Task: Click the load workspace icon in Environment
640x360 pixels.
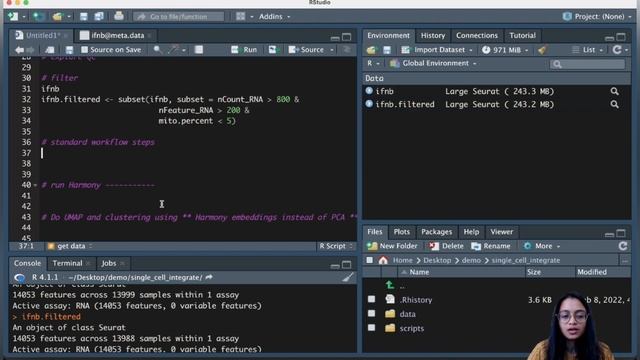Action: pos(371,50)
